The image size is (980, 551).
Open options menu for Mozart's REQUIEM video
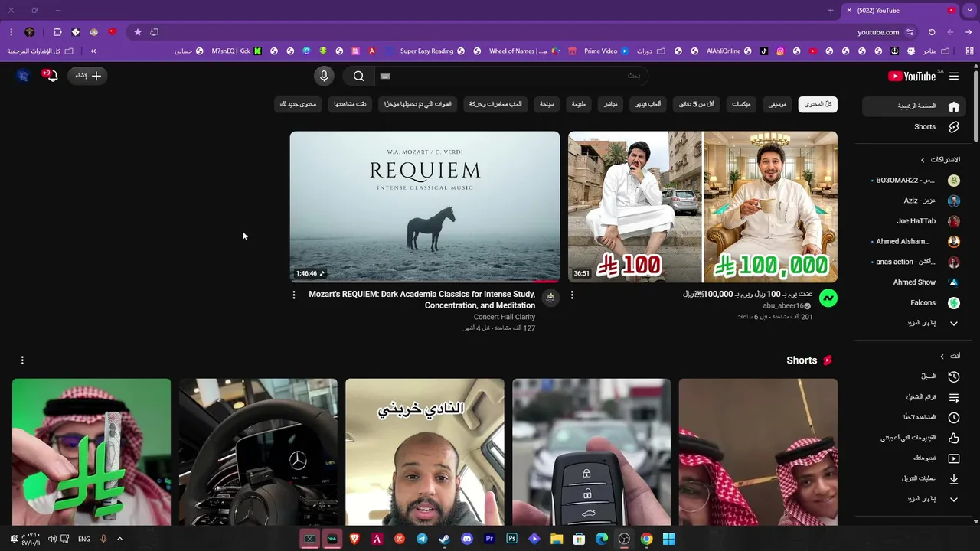tap(294, 295)
